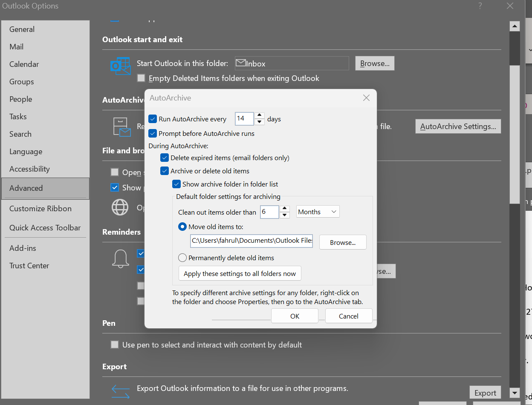The height and width of the screenshot is (405, 532).
Task: Disable Delete expired items for email folders
Action: 164,158
